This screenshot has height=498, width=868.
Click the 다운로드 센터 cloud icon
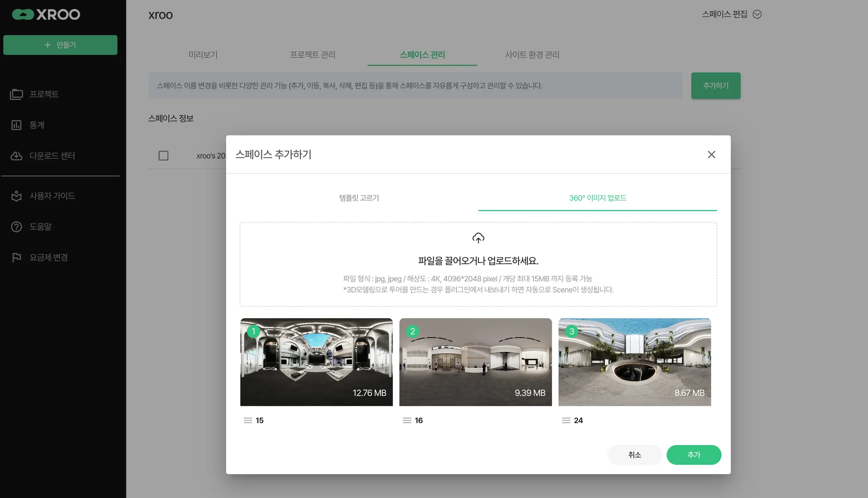click(x=17, y=156)
